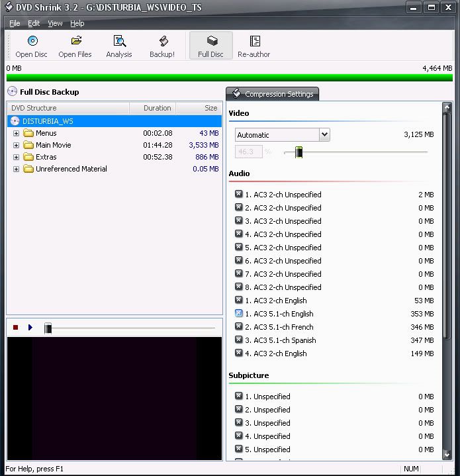Screen dimensions: 460x476
Task: Start the Backup! process
Action: [162, 46]
